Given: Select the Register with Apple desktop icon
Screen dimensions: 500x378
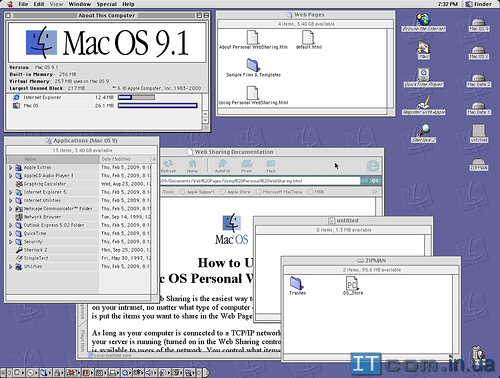Looking at the screenshot, I should (423, 106).
